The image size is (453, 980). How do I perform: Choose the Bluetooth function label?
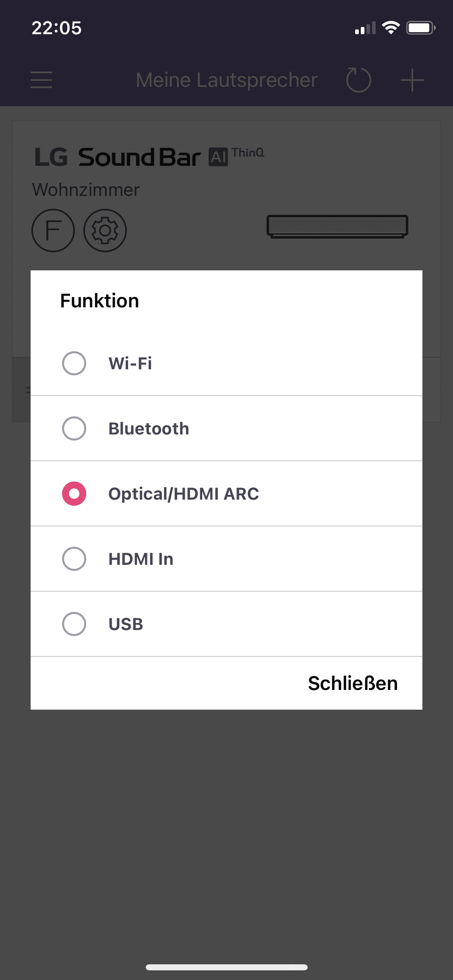tap(149, 428)
